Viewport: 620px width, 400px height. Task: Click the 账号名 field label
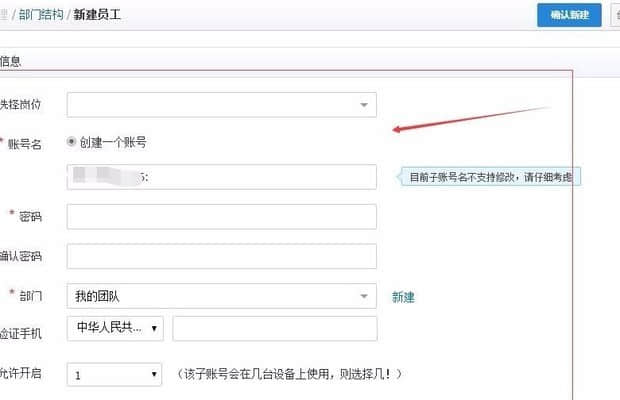pos(24,143)
